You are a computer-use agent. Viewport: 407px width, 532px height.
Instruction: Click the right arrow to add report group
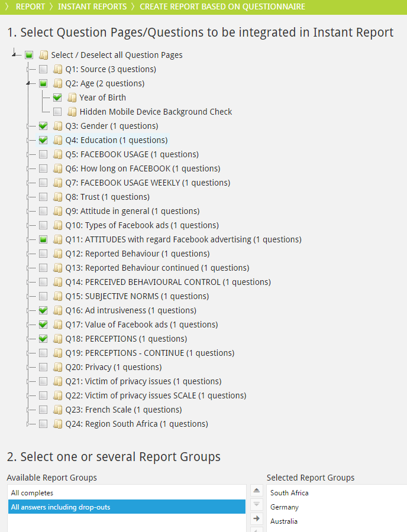click(257, 518)
